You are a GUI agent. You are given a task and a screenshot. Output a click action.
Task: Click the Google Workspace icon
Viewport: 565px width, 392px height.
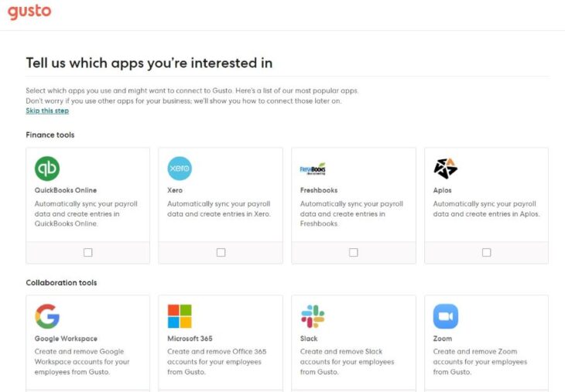pos(47,316)
